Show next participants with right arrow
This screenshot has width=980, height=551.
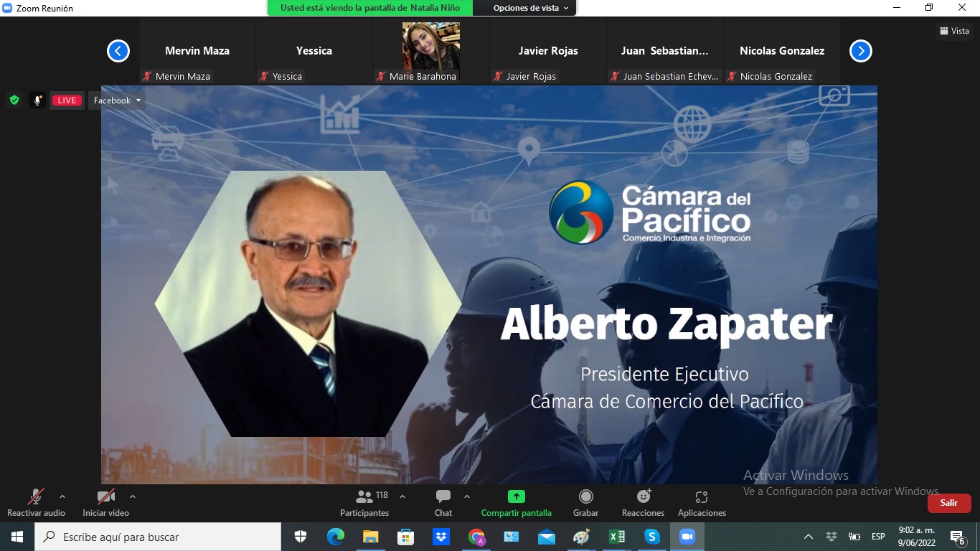861,51
